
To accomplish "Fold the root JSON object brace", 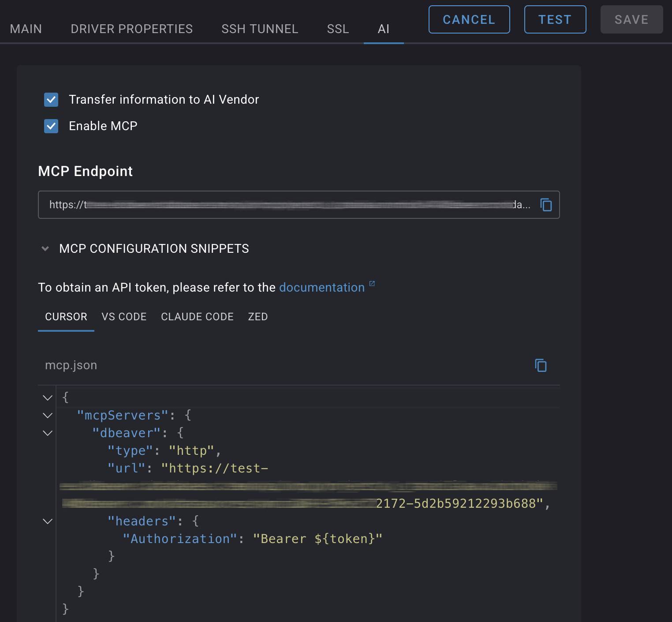I will [48, 398].
